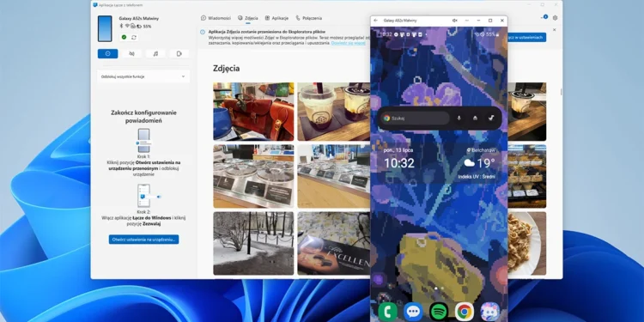Image resolution: width=644 pixels, height=322 pixels.
Task: Mute audio in the phone screen window
Action: click(x=454, y=21)
